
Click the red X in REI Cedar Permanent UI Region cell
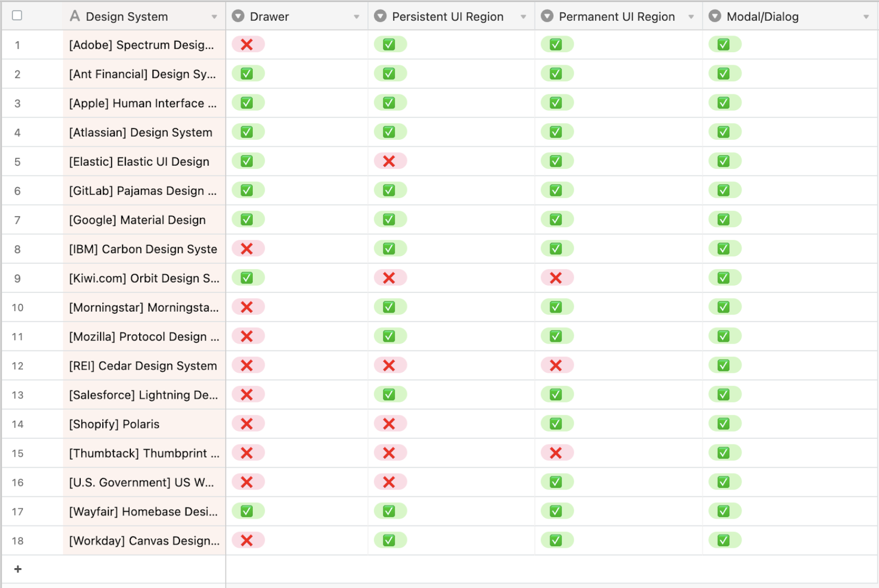(556, 365)
